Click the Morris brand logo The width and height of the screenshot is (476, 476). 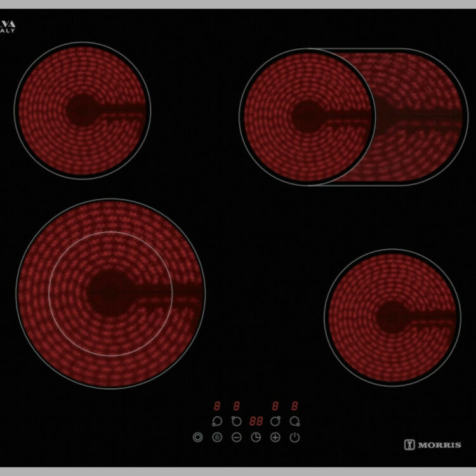point(433,444)
